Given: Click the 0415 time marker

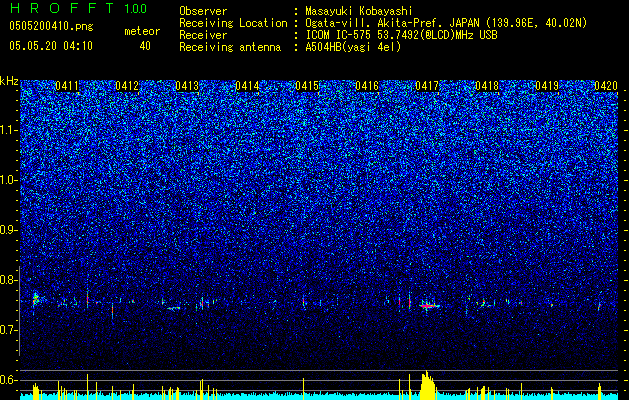Looking at the screenshot, I should 307,86.
